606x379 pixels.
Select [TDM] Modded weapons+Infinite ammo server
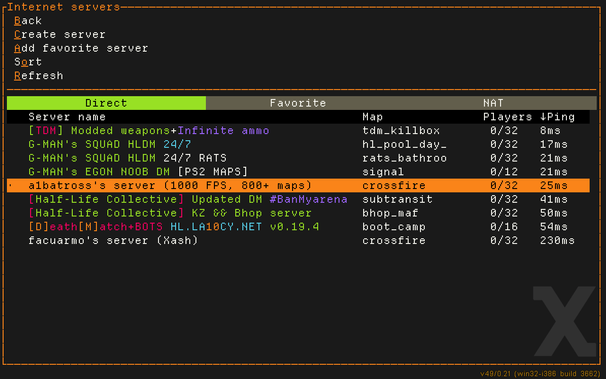click(298, 131)
